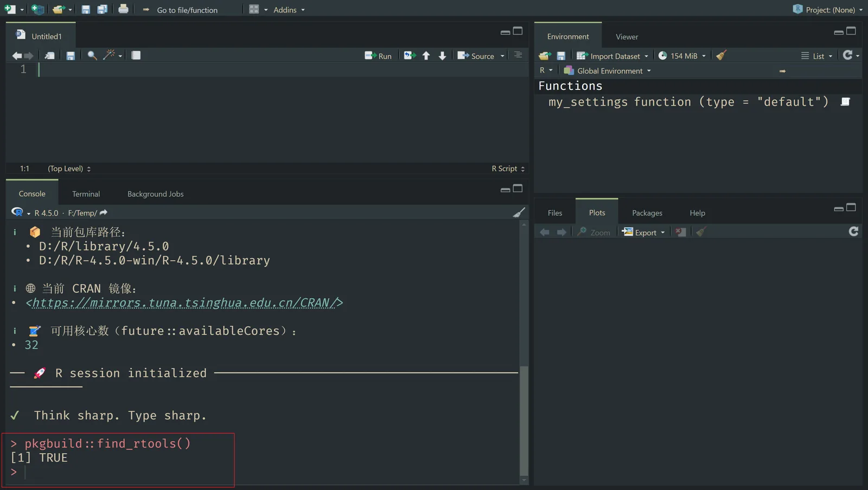868x490 pixels.
Task: Clear all plots with the Plots broom icon
Action: [700, 232]
